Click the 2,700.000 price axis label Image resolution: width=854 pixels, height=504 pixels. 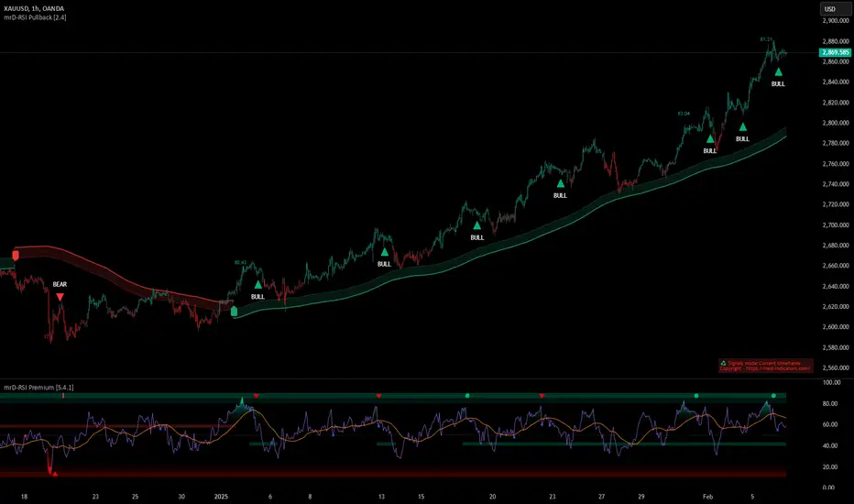(x=836, y=225)
